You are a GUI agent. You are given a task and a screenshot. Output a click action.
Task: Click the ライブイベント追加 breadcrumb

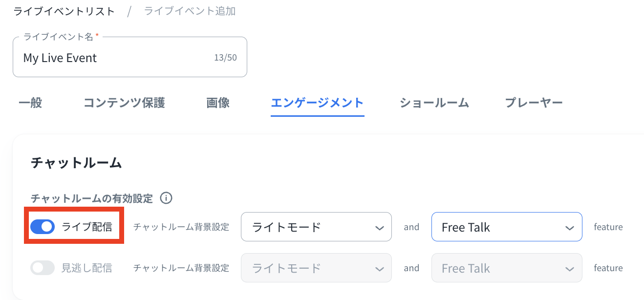pos(190,11)
